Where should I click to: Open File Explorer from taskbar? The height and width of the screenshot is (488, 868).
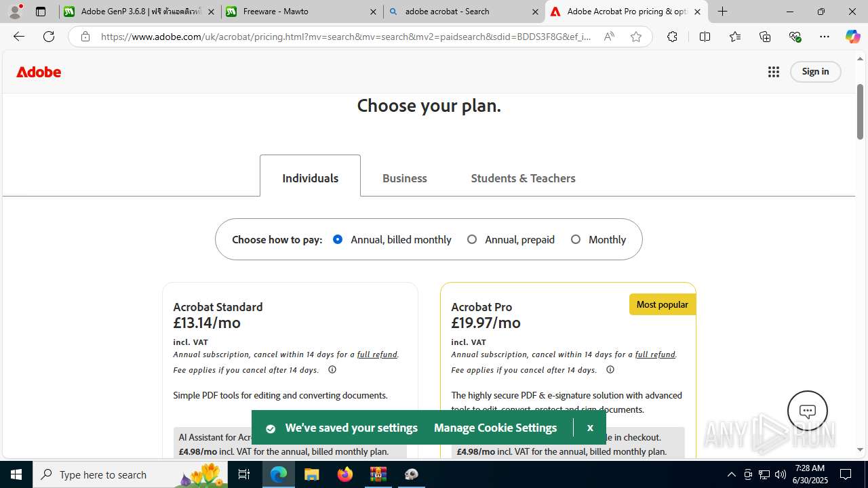pos(312,474)
